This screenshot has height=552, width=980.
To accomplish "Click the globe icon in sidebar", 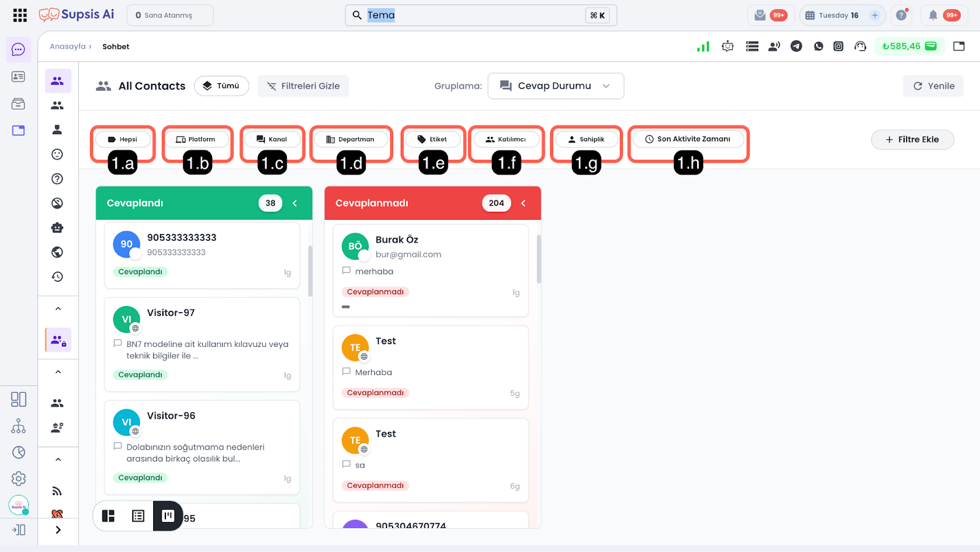I will [58, 252].
